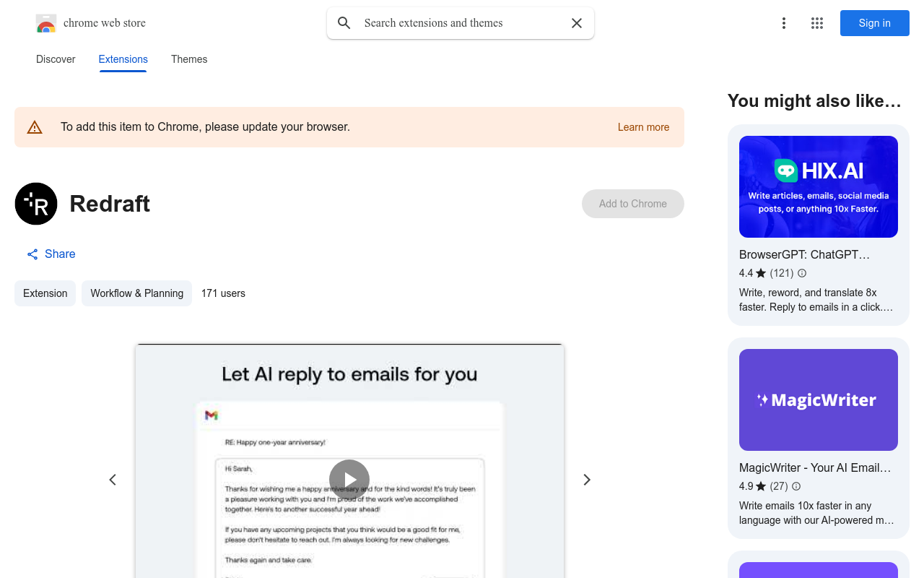Click the Extension category chip
924x578 pixels.
[45, 293]
